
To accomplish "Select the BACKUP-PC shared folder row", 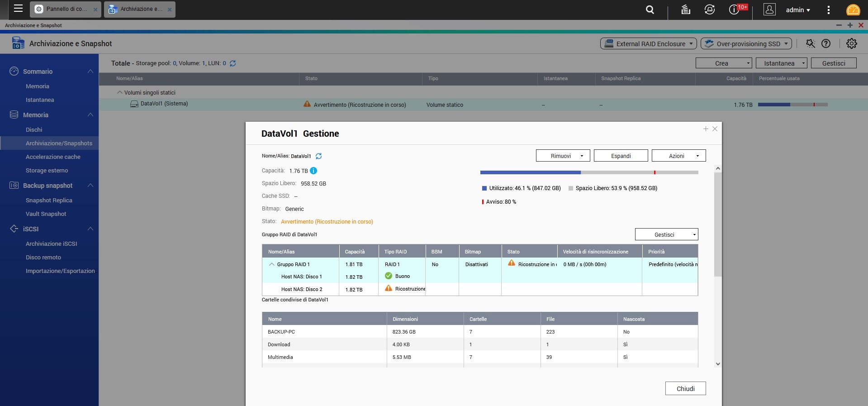I will click(480, 332).
